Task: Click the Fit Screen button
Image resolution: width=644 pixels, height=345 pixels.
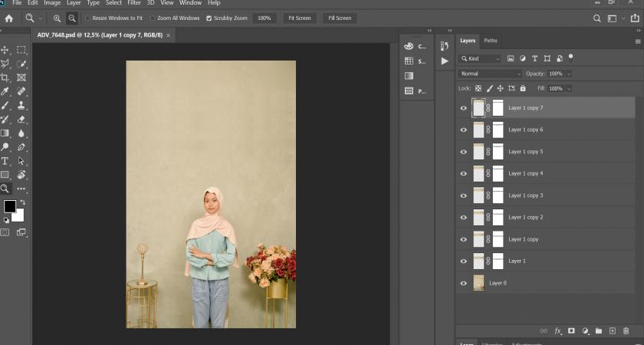Action: pyautogui.click(x=300, y=18)
